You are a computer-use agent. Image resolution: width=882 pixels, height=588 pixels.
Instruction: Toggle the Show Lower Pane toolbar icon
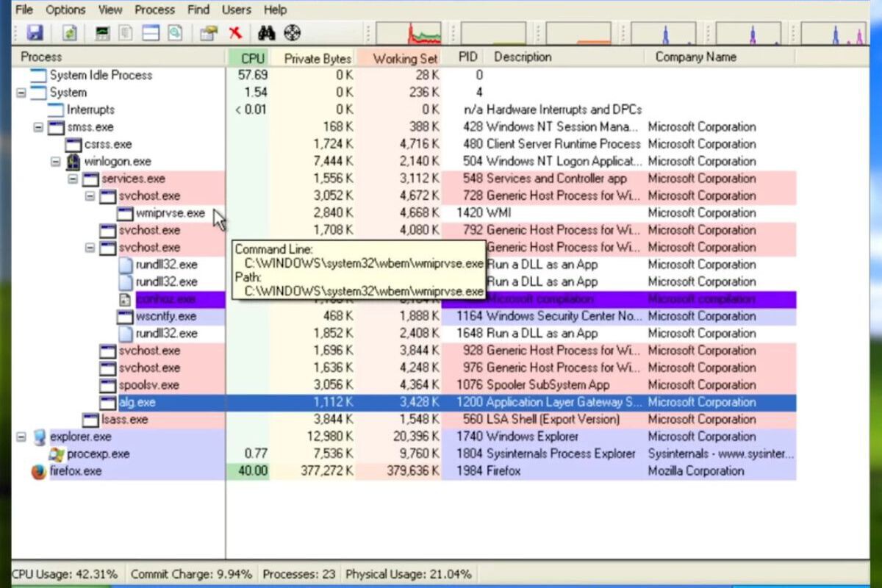[x=151, y=32]
